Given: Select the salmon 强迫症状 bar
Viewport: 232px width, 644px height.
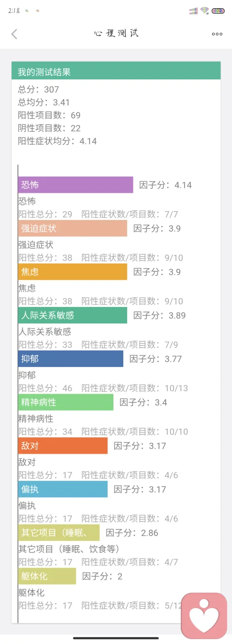Looking at the screenshot, I should tap(72, 228).
